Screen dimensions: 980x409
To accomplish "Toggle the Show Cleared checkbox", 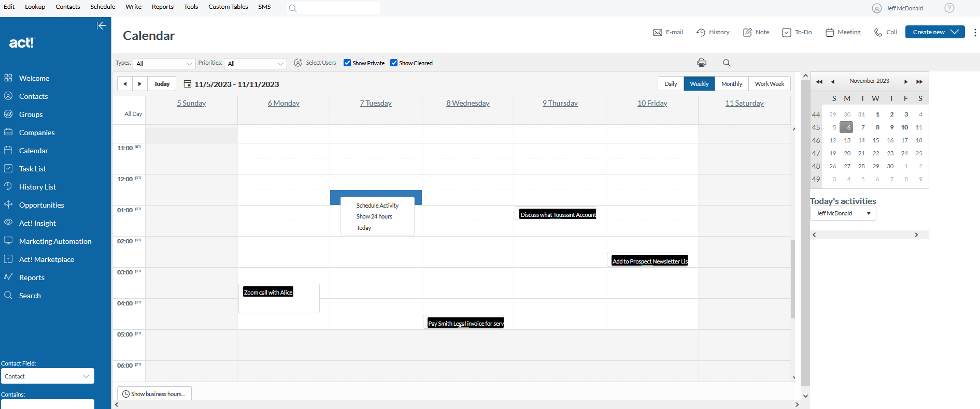I will pyautogui.click(x=394, y=63).
